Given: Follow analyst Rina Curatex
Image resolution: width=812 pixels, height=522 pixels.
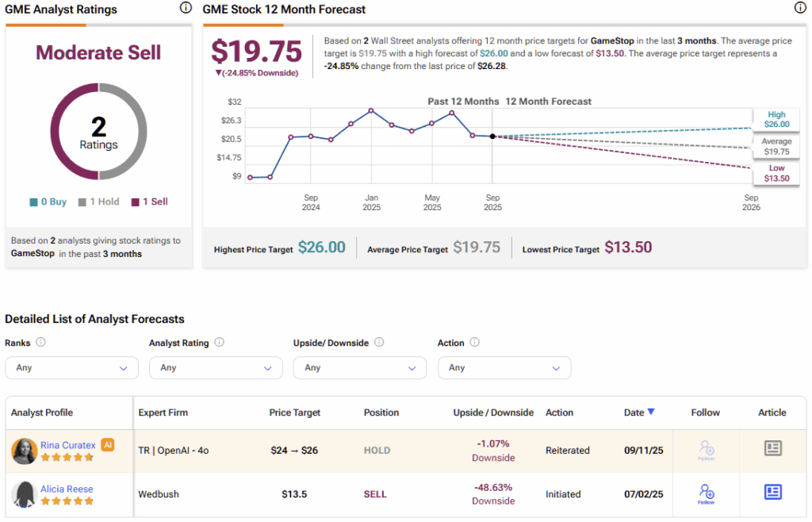Looking at the screenshot, I should (707, 450).
